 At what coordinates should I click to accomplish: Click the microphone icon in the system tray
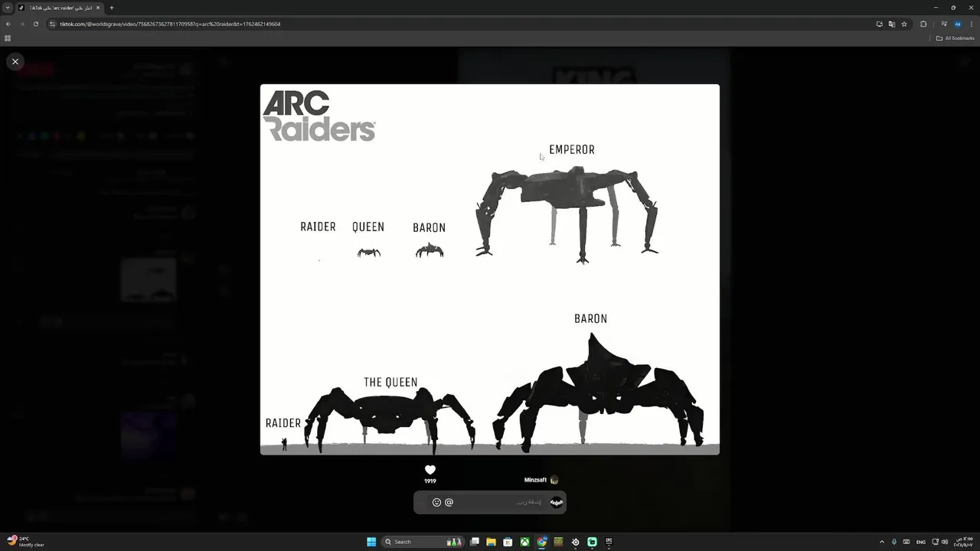(894, 542)
